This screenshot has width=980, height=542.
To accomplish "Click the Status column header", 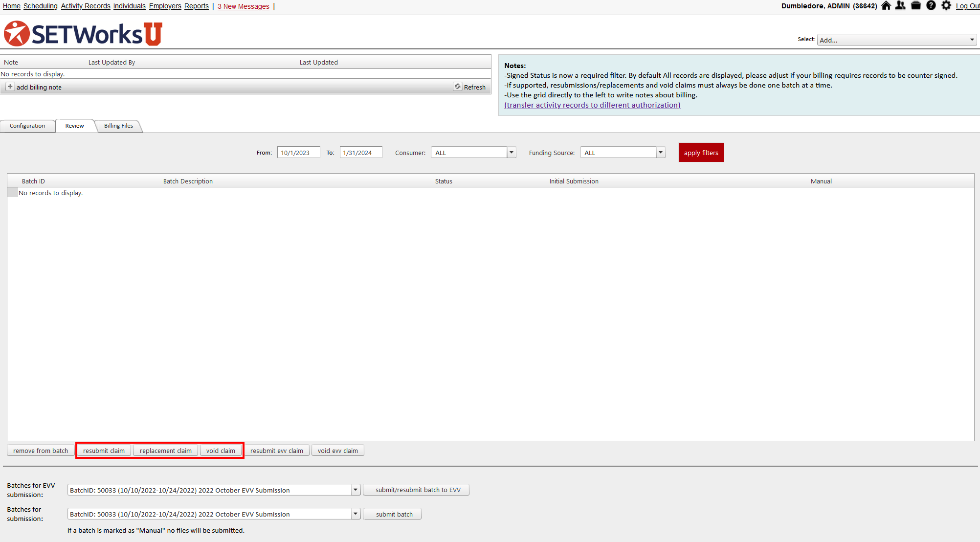I will tap(444, 181).
